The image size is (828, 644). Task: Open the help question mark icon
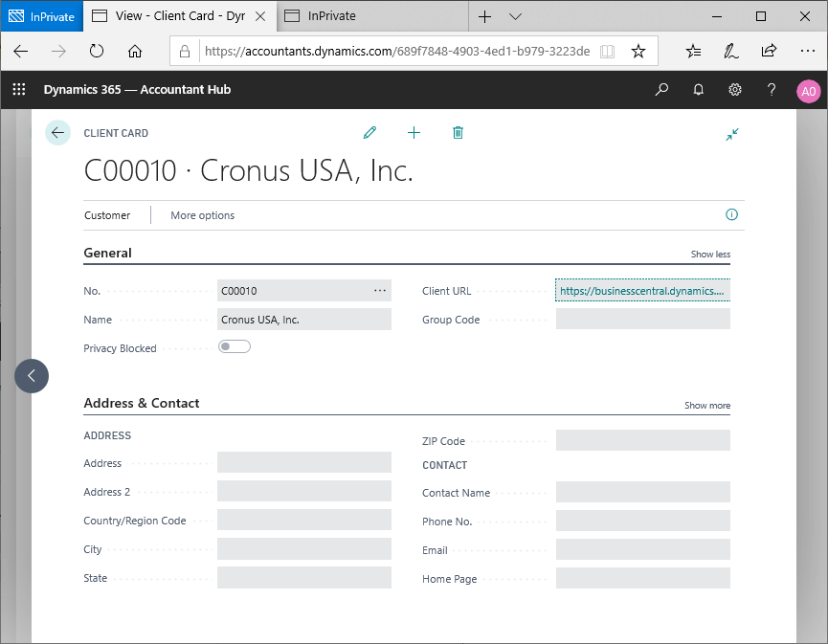(772, 90)
